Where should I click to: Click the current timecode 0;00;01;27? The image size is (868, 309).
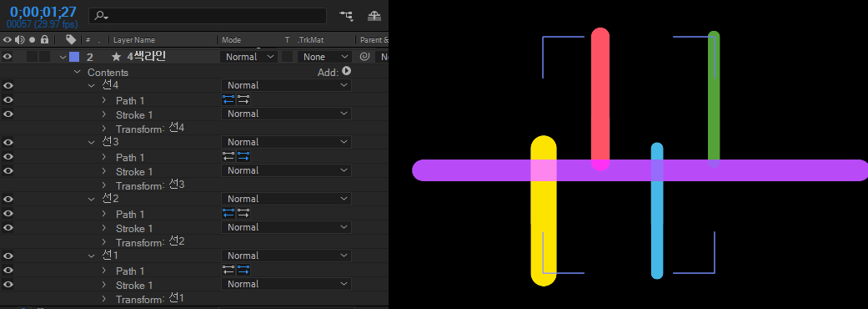point(43,12)
